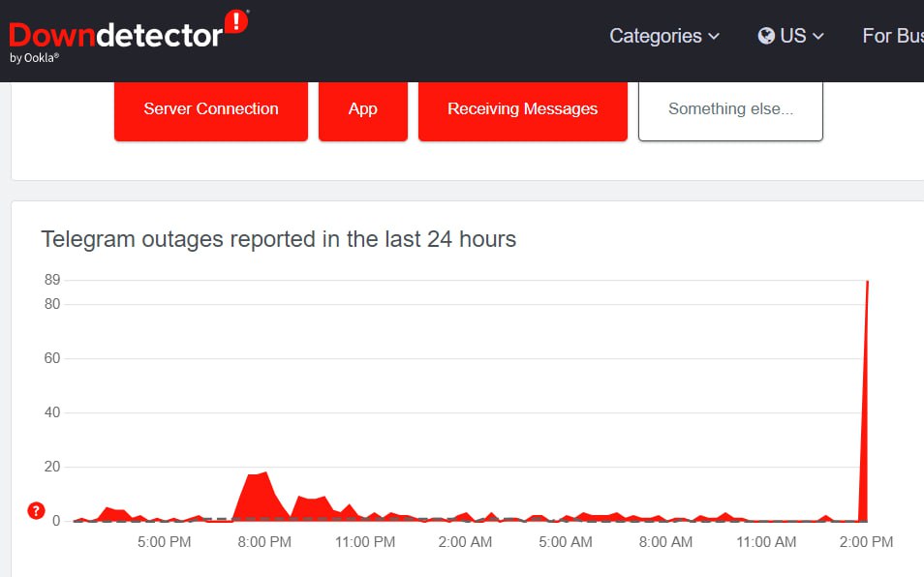Click the Something else... button
Viewport: 924px width, 577px height.
point(730,109)
